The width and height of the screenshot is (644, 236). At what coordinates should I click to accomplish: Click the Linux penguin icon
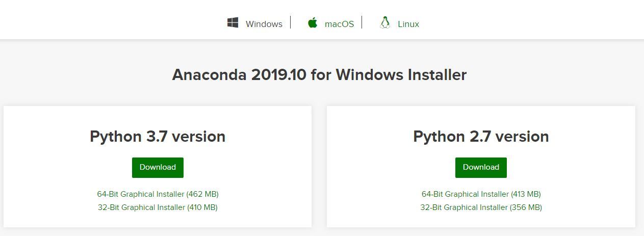[385, 23]
